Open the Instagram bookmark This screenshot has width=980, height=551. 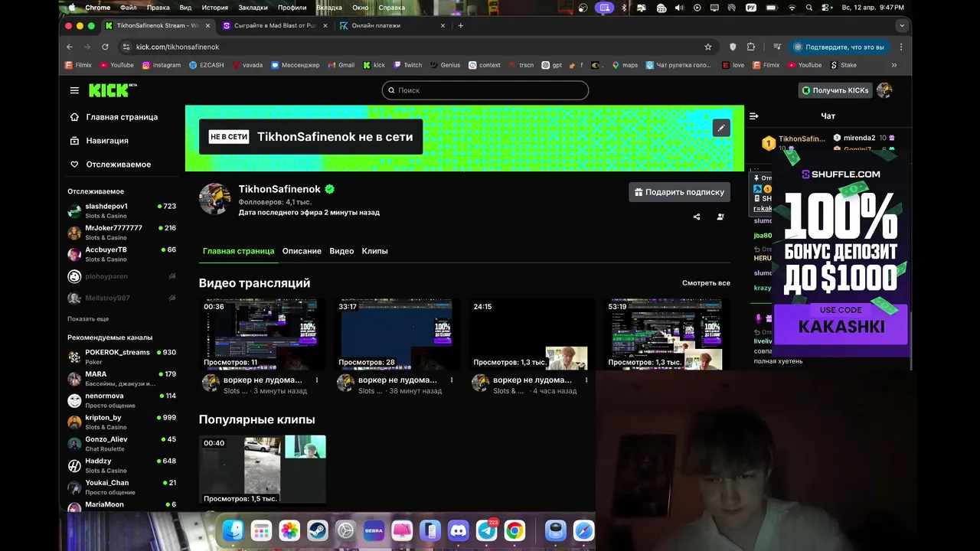[x=162, y=65]
